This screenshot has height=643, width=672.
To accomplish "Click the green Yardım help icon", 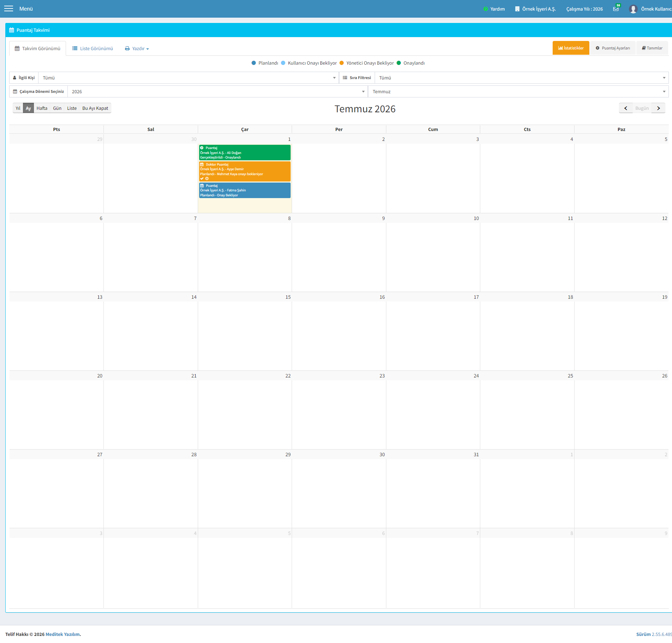I will tap(486, 9).
